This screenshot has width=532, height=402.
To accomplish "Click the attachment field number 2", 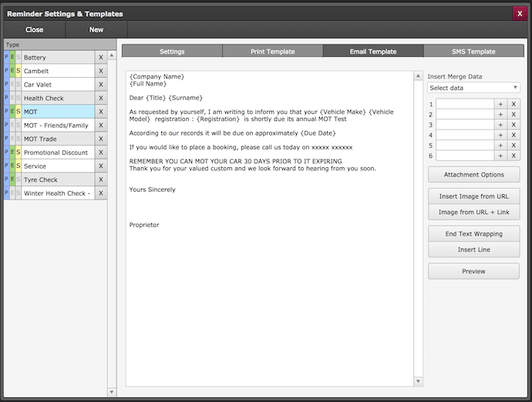I will (464, 114).
